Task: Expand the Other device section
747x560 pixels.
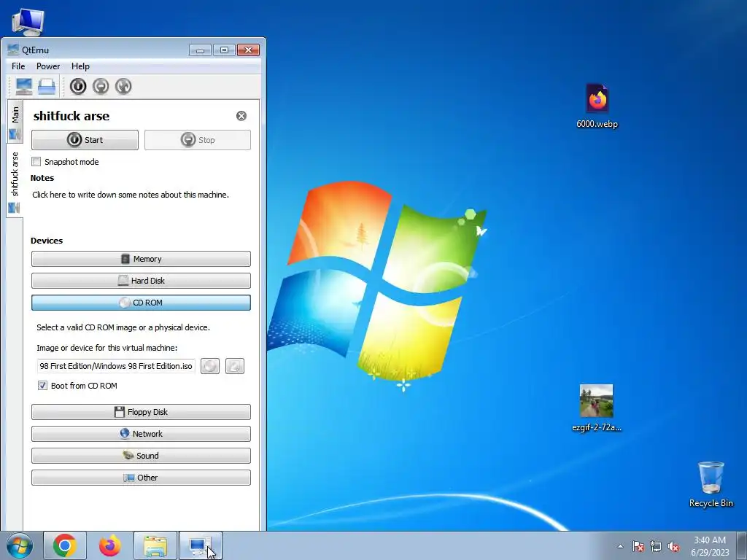Action: (141, 478)
